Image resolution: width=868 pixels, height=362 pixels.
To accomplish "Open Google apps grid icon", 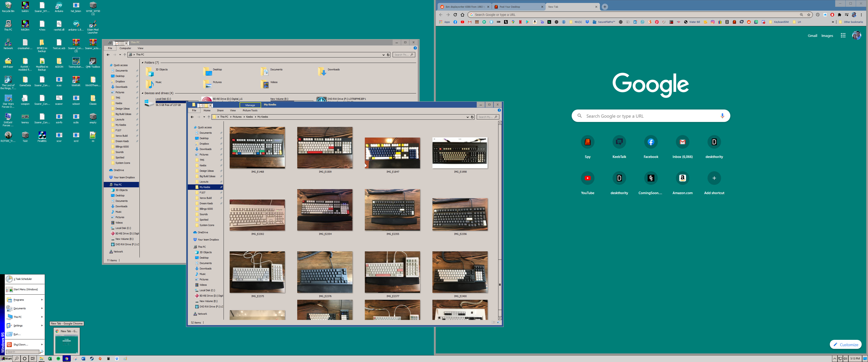I will click(x=843, y=36).
